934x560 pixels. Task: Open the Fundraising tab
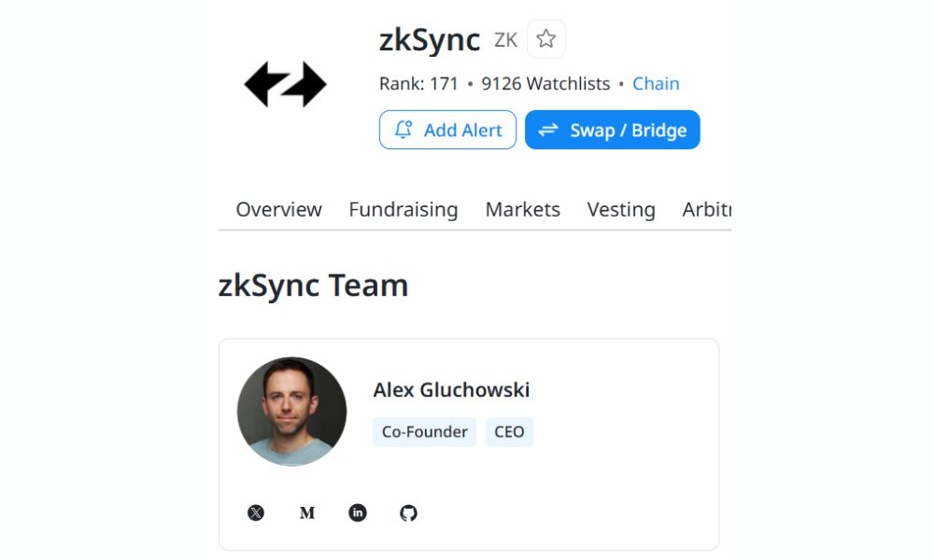click(403, 209)
